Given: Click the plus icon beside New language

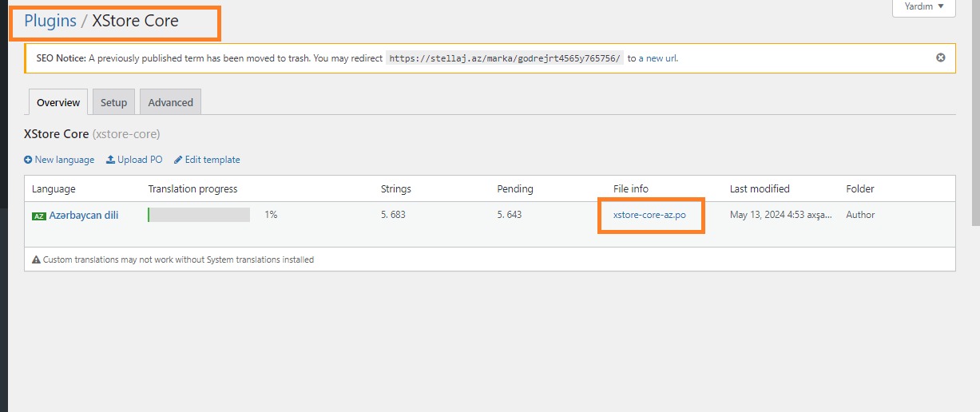Looking at the screenshot, I should (x=28, y=160).
